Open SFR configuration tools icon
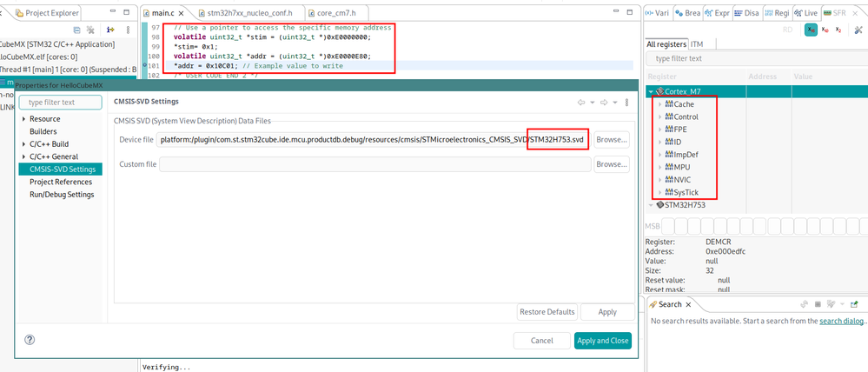The height and width of the screenshot is (372, 868). coord(858,30)
